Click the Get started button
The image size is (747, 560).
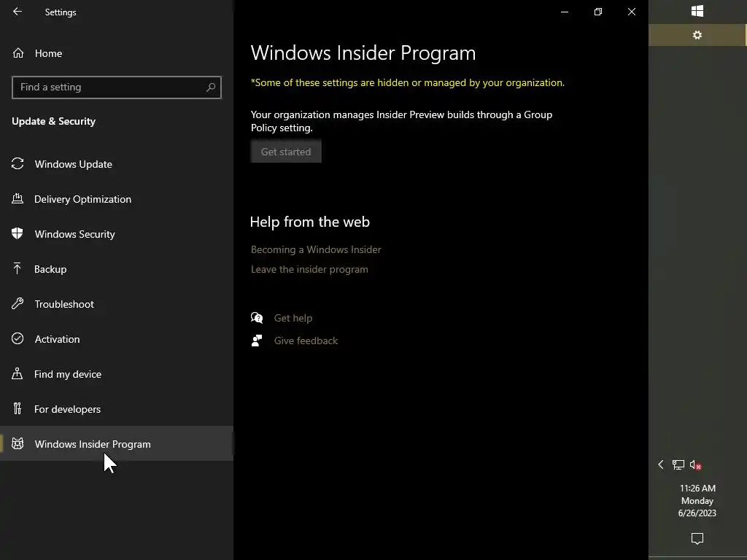tap(286, 152)
